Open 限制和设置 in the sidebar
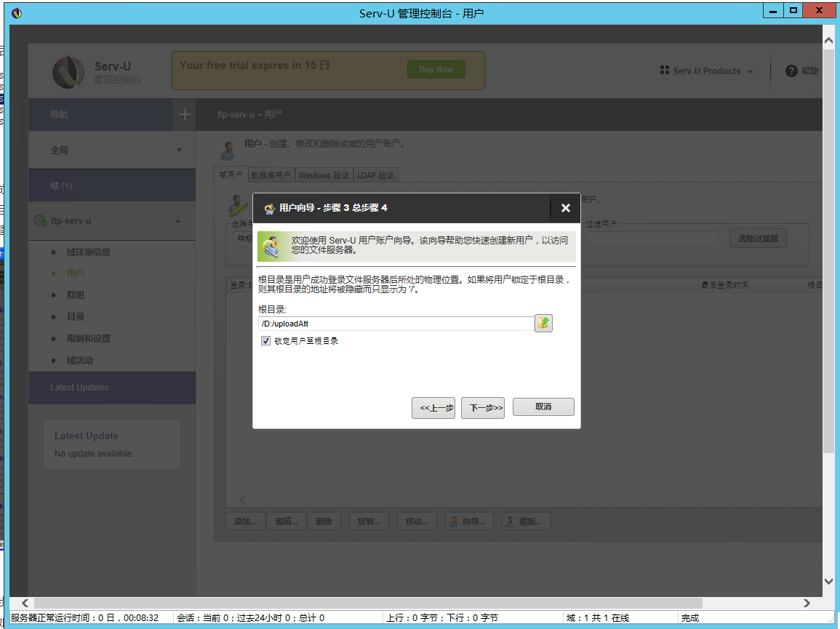 tap(89, 339)
